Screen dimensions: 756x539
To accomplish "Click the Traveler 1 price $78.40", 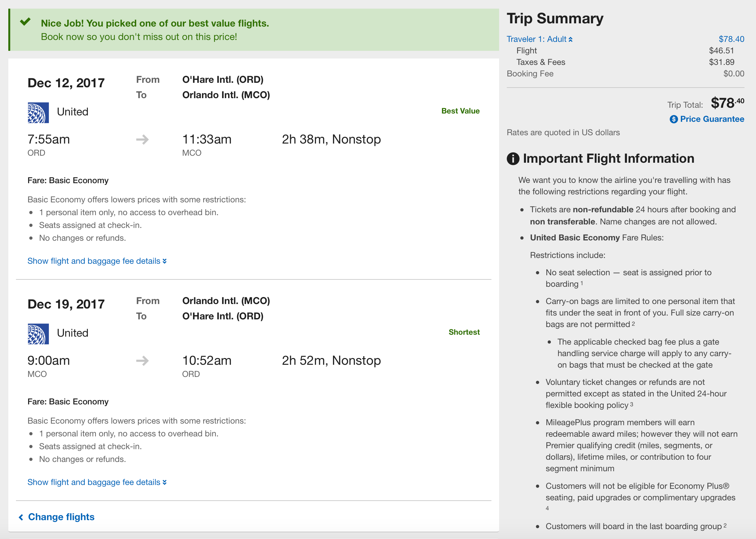I will [731, 39].
